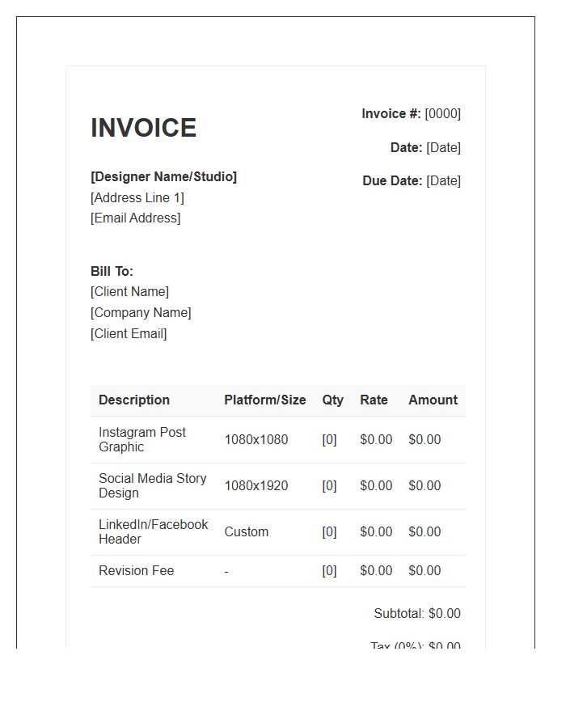Click the Rate cell for LinkedIn/Facebook Header
This screenshot has width=566, height=728.
[x=376, y=531]
